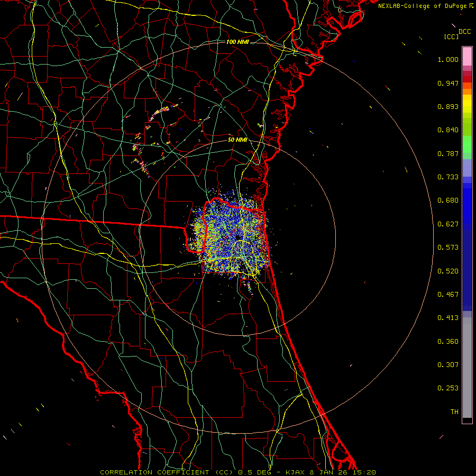This screenshot has height=476, width=476.
Task: Click the [CC] units label above the color bar
Action: [x=451, y=36]
